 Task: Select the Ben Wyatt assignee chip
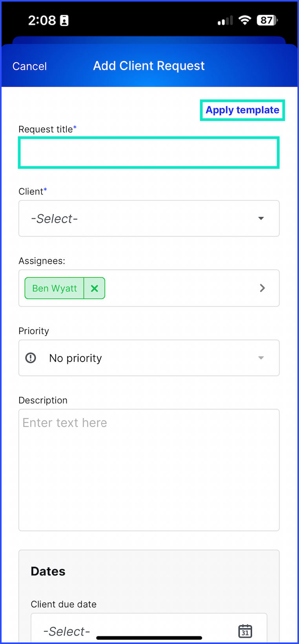[x=54, y=288]
